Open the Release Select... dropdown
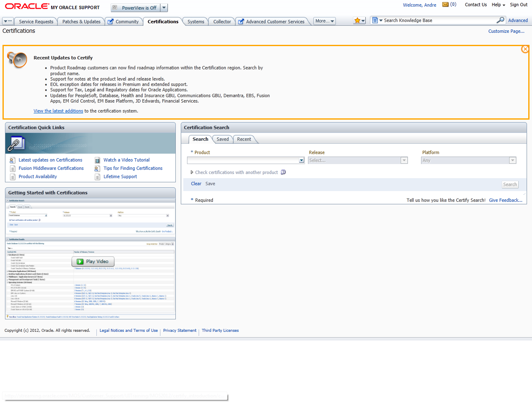 (358, 160)
